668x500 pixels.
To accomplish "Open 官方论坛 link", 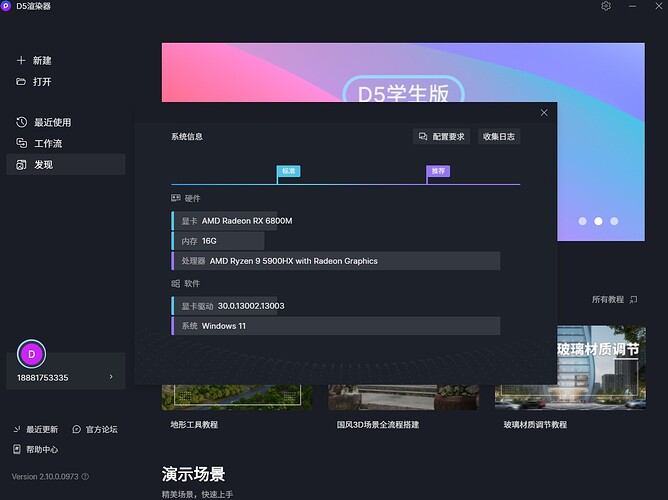I will coord(101,429).
